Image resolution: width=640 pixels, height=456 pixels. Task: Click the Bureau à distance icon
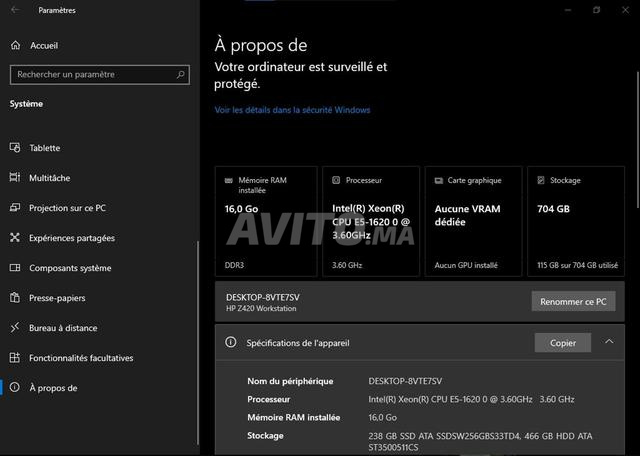pyautogui.click(x=15, y=328)
